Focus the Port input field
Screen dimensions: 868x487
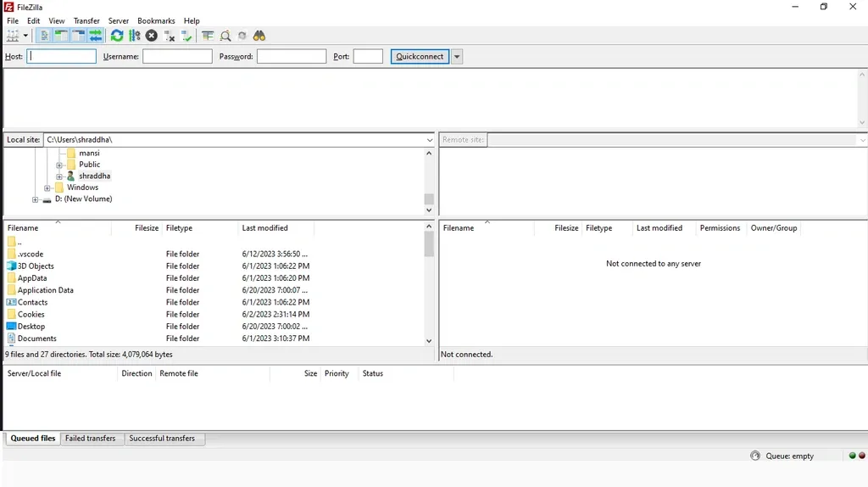pos(368,57)
